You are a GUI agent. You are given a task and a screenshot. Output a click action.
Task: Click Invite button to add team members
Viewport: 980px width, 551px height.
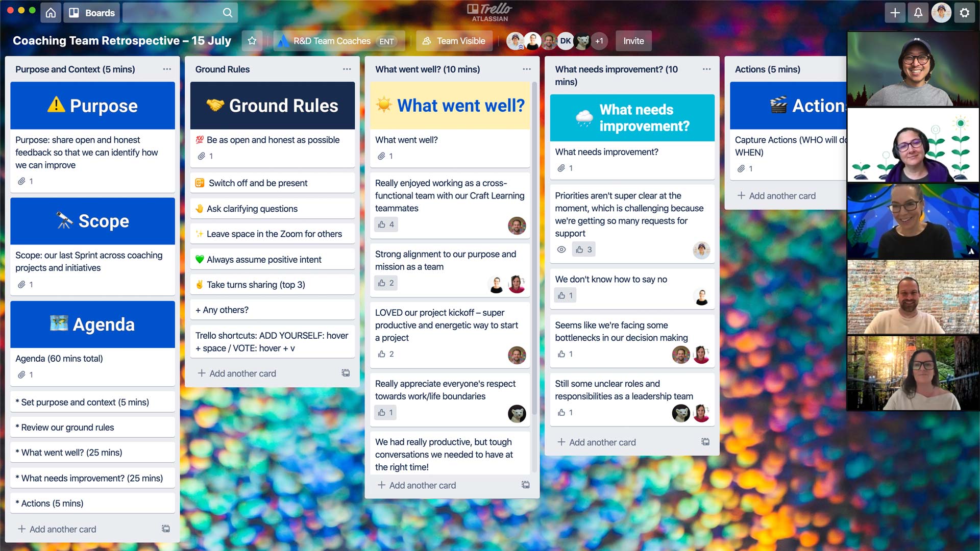click(x=633, y=41)
